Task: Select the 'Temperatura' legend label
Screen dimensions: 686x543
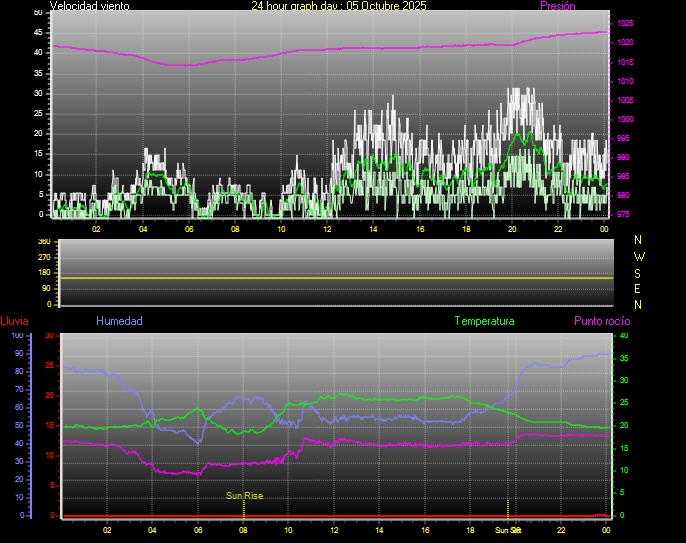Action: 484,321
